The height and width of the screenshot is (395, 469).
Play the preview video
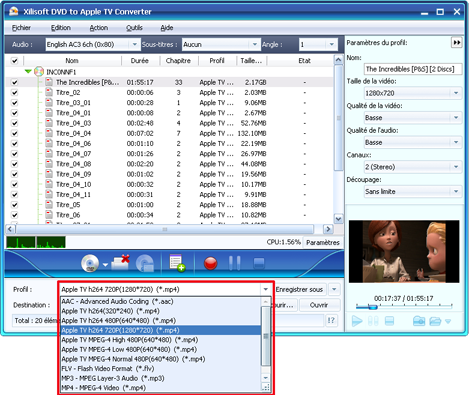point(357,321)
